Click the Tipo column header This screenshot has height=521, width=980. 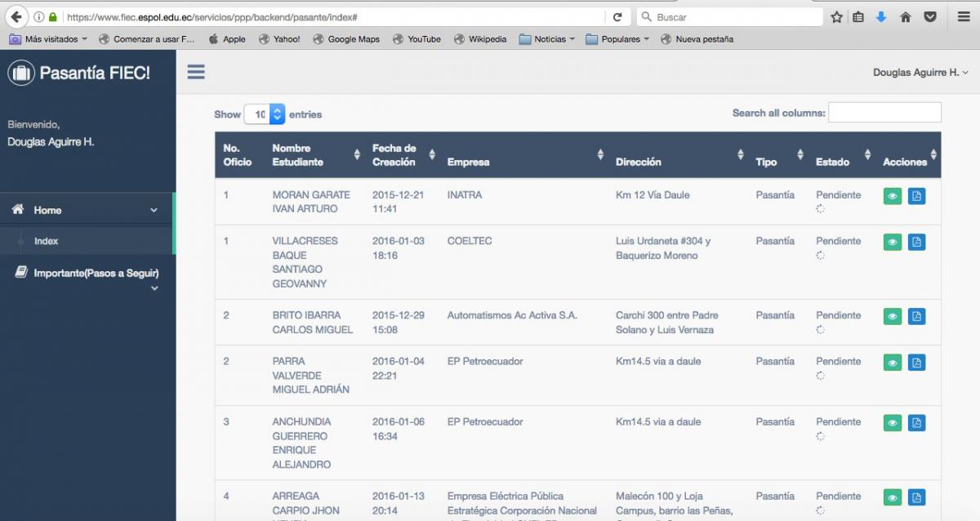coord(778,155)
